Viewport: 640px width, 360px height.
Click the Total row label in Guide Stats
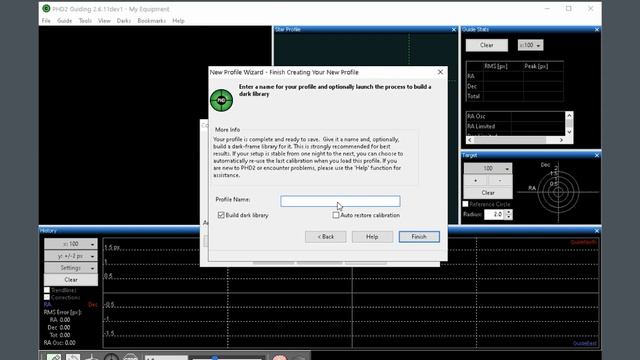point(473,96)
